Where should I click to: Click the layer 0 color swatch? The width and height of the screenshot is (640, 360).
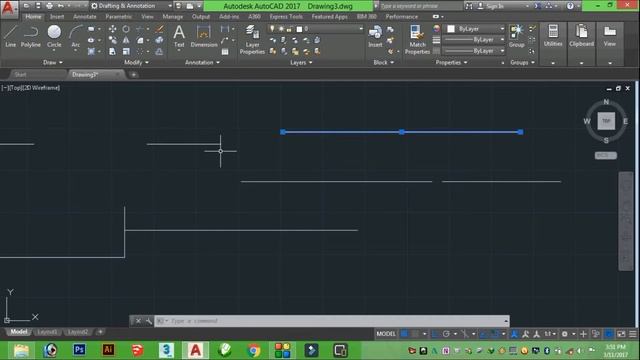pyautogui.click(x=299, y=29)
